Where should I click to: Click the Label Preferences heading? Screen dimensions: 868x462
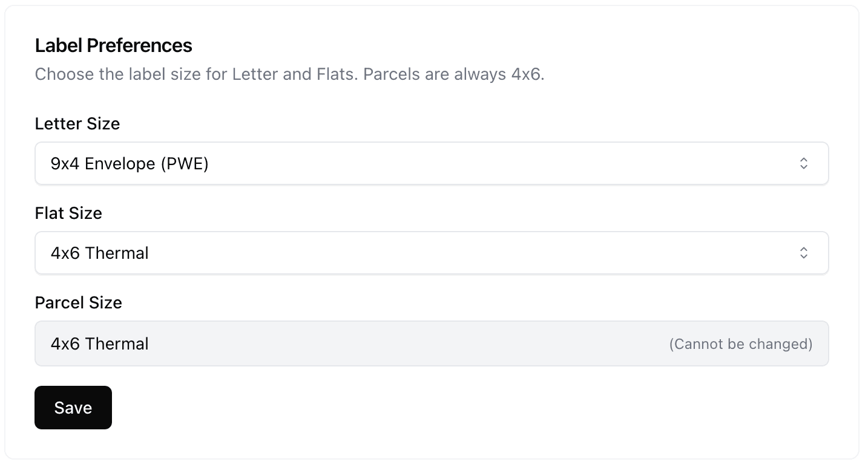[113, 45]
